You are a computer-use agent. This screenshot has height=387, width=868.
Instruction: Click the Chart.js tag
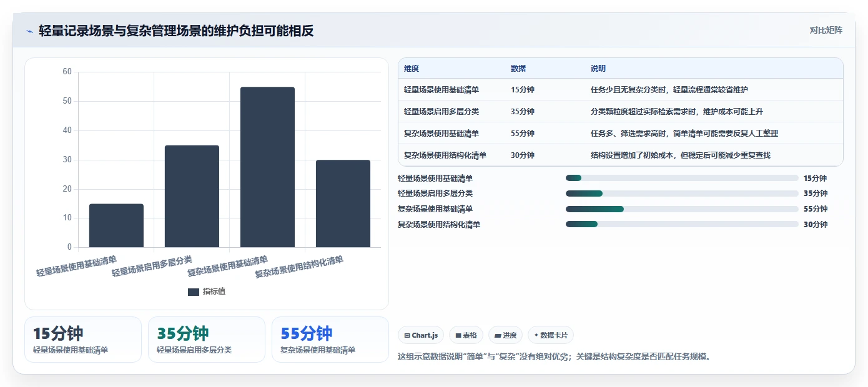coord(421,335)
